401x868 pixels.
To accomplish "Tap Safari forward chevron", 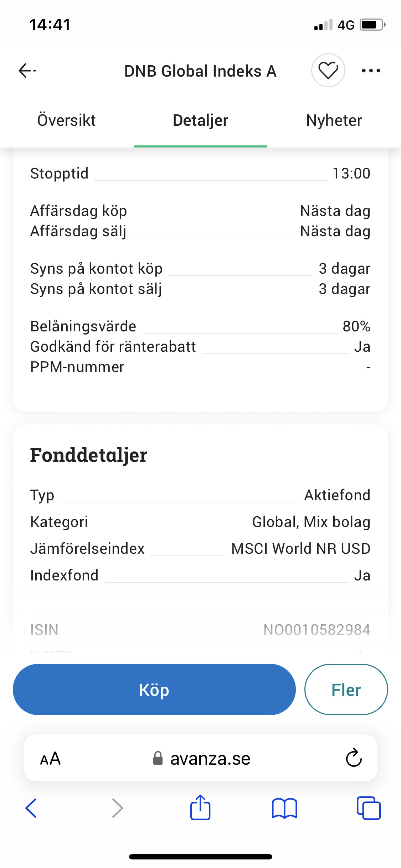I will (117, 808).
